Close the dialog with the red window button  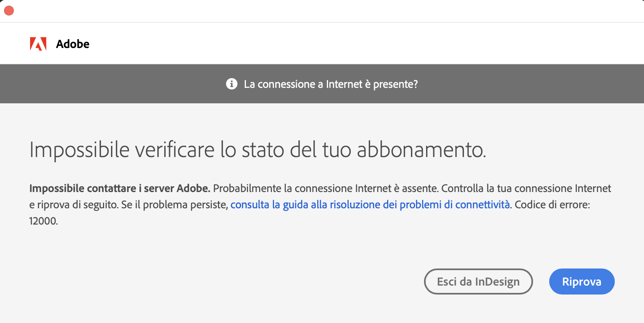pyautogui.click(x=9, y=11)
